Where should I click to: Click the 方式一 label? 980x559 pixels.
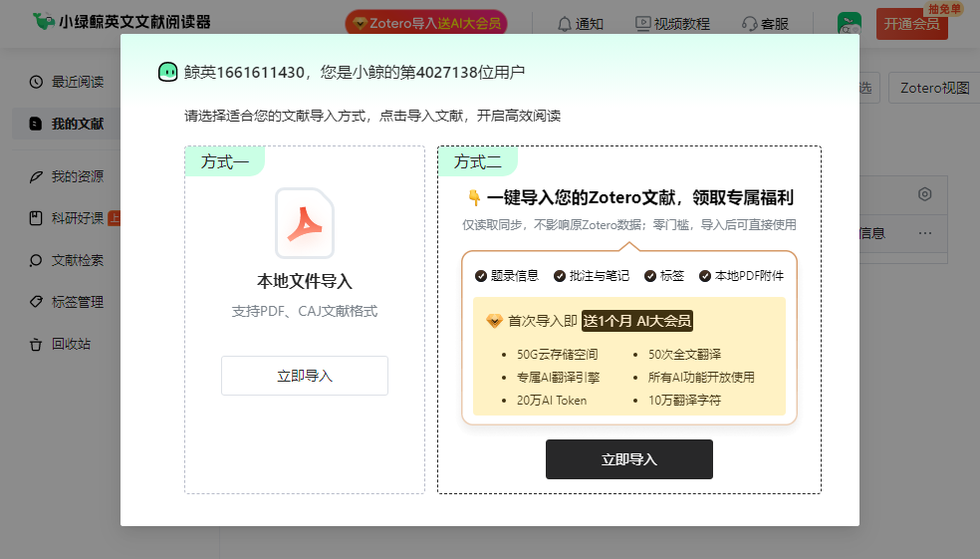pos(225,162)
